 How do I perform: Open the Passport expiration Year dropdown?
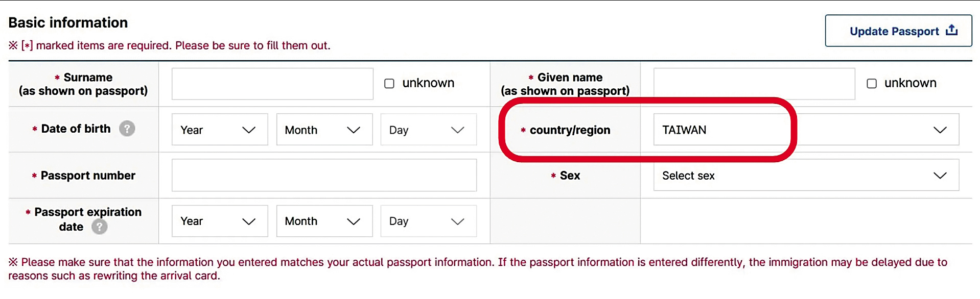219,221
